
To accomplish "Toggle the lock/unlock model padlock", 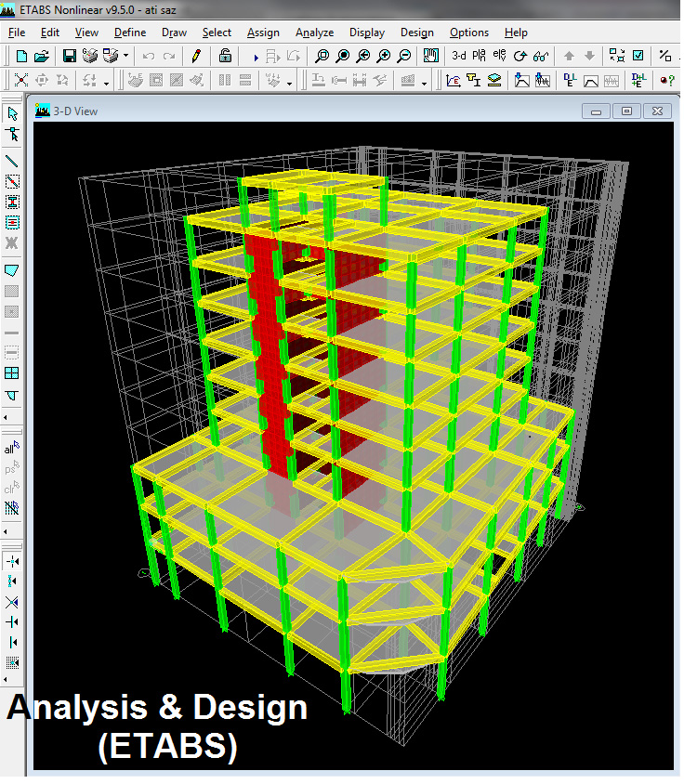I will pyautogui.click(x=225, y=56).
